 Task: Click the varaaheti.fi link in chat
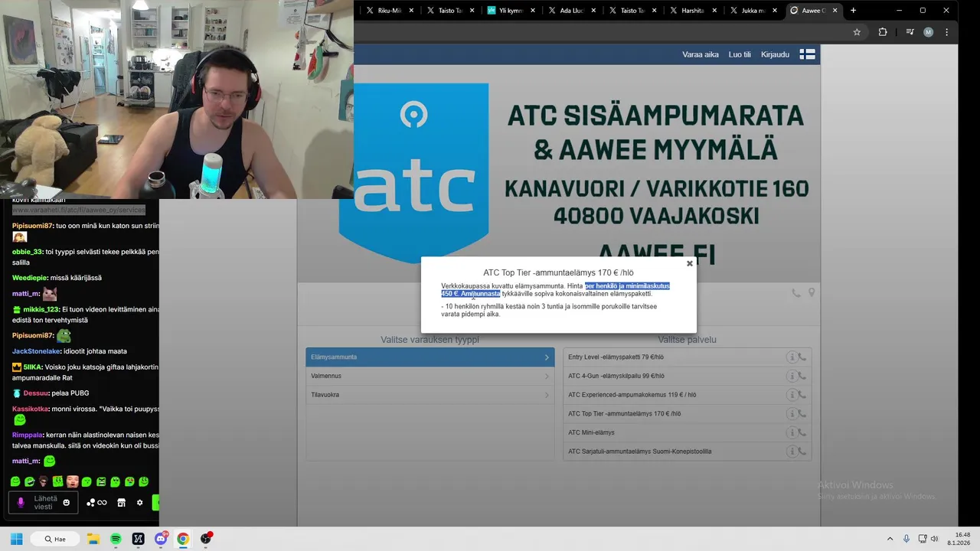78,210
